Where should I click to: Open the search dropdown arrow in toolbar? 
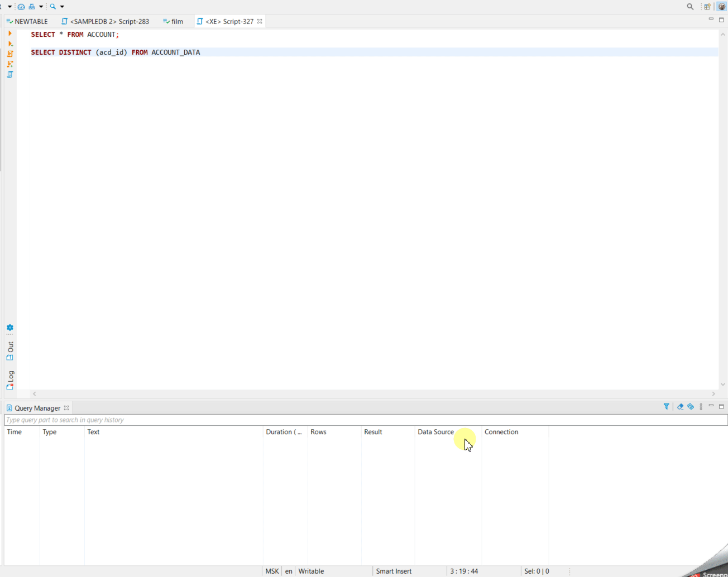click(x=62, y=6)
